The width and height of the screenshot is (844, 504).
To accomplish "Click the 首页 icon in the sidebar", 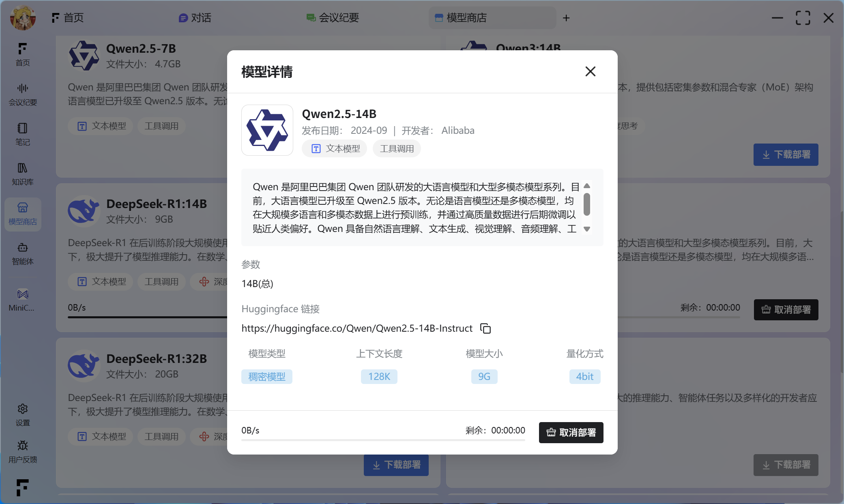I will click(x=23, y=54).
